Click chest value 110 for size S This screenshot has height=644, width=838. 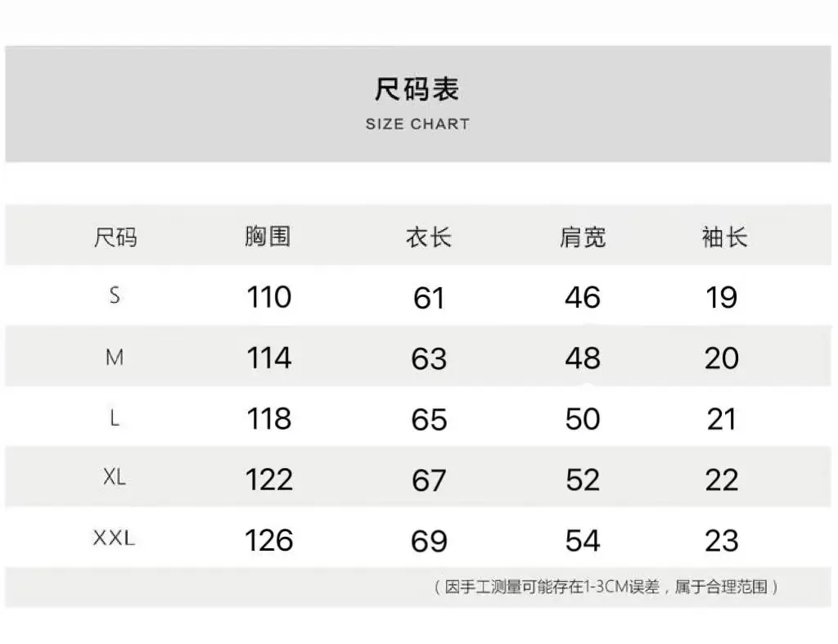tap(268, 297)
